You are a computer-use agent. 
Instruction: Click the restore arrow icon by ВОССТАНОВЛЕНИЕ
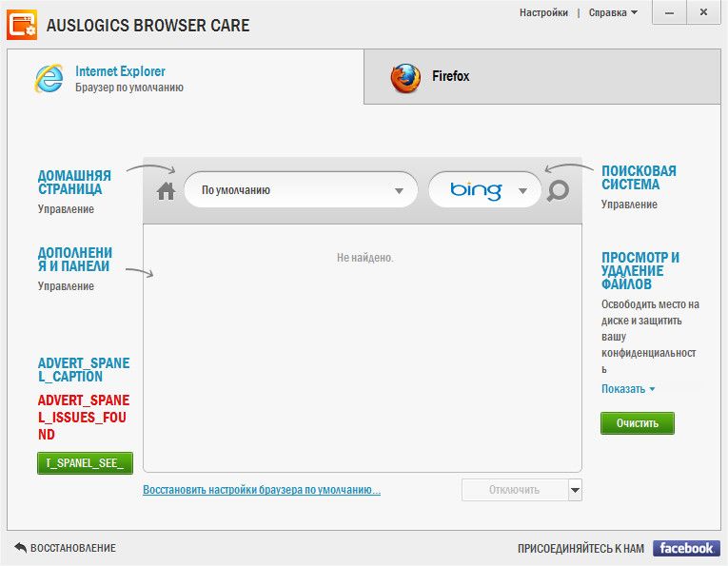(x=20, y=547)
